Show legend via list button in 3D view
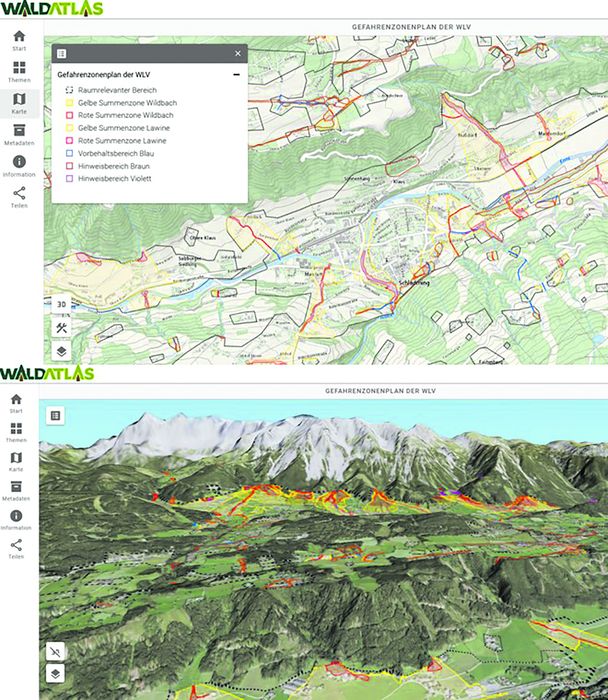608x700 pixels. click(x=55, y=414)
